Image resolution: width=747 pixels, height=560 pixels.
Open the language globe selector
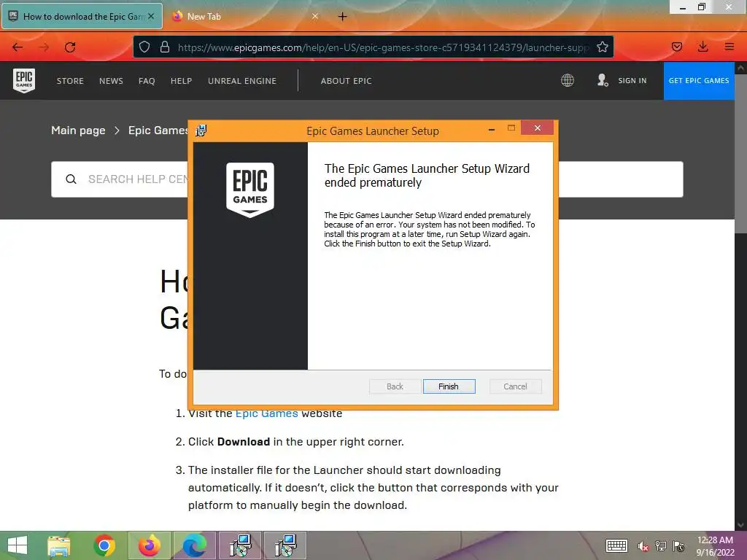click(568, 80)
